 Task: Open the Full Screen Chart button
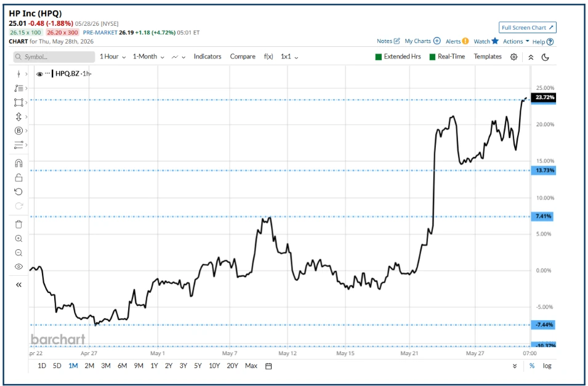pos(527,27)
